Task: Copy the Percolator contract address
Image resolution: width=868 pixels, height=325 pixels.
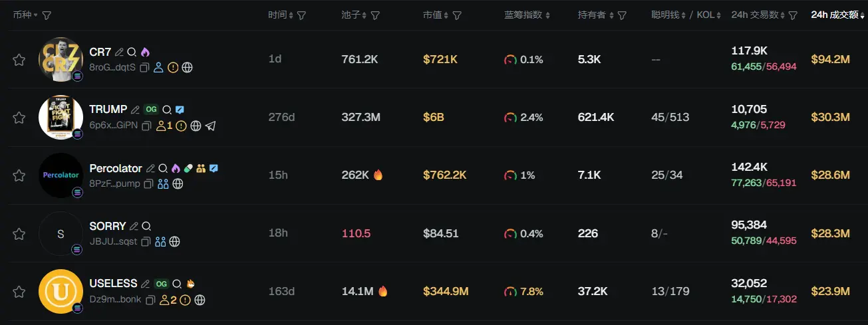Action: click(x=149, y=183)
